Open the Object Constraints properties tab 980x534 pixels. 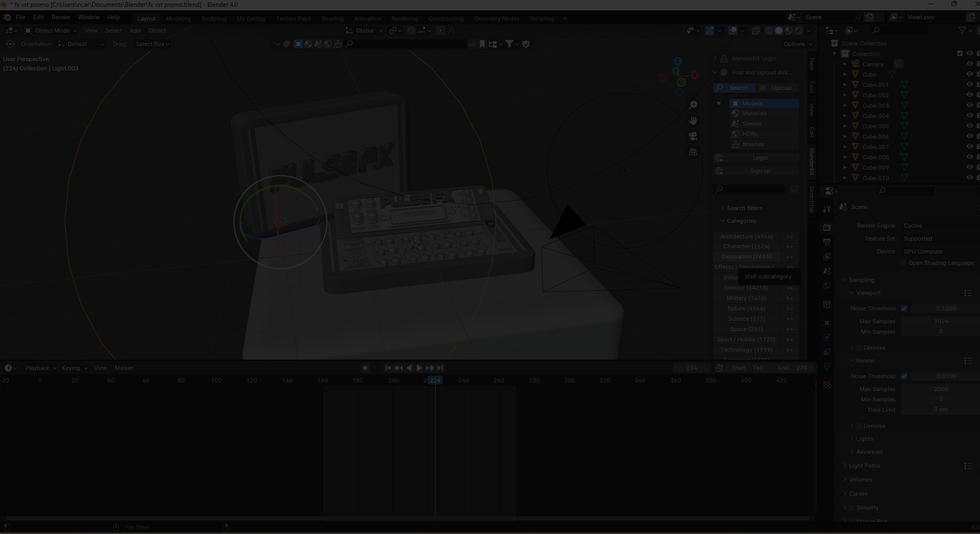click(x=827, y=352)
